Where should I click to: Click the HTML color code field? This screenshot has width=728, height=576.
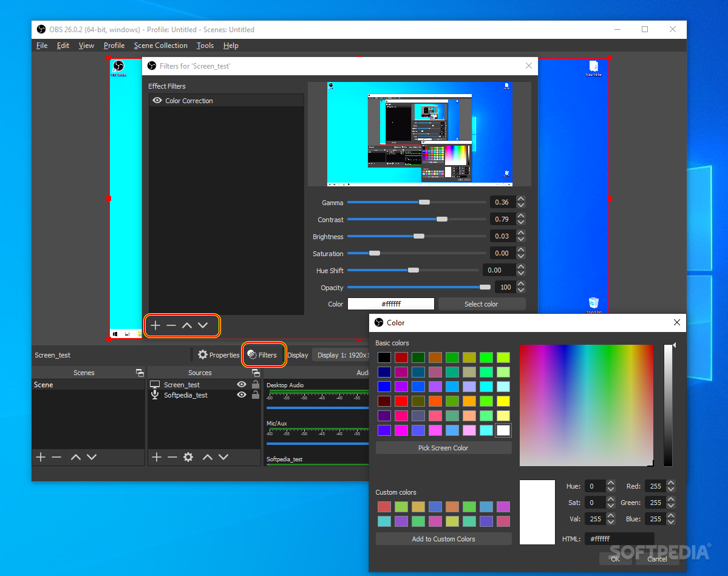pos(619,539)
